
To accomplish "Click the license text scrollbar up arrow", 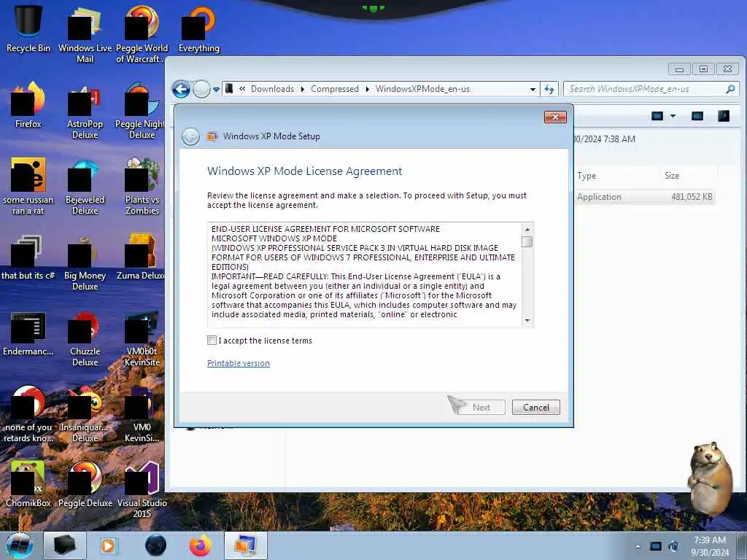I will click(527, 230).
